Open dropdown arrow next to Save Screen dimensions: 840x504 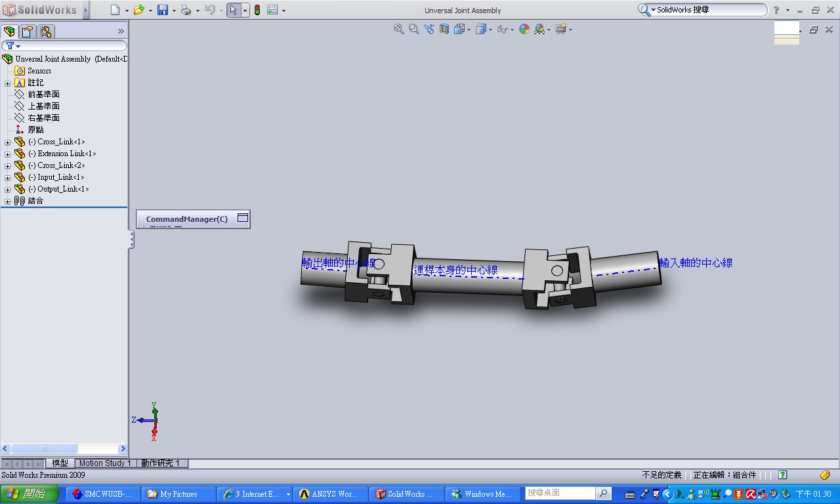pyautogui.click(x=173, y=10)
